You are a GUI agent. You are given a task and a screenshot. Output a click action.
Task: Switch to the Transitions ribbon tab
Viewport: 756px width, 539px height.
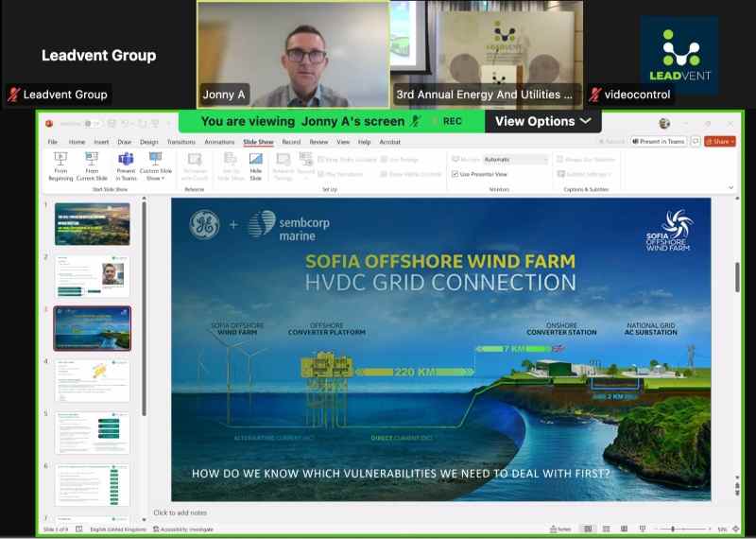click(x=180, y=142)
